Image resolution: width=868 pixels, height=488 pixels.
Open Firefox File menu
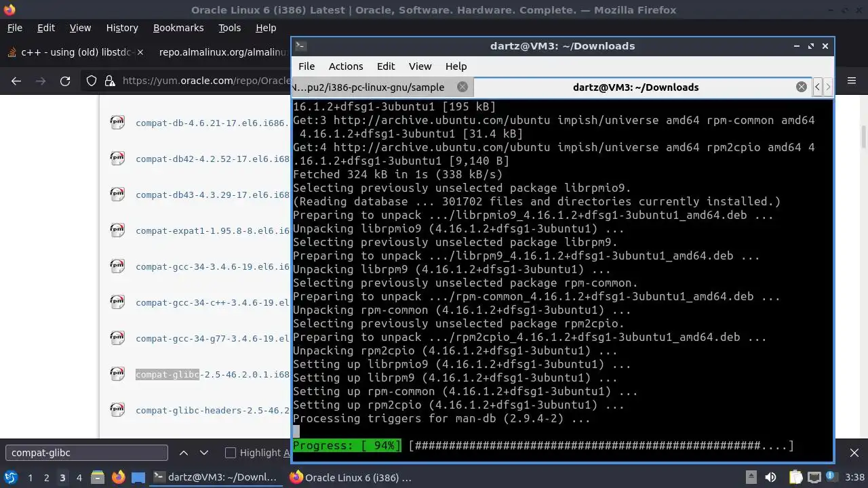tap(14, 28)
